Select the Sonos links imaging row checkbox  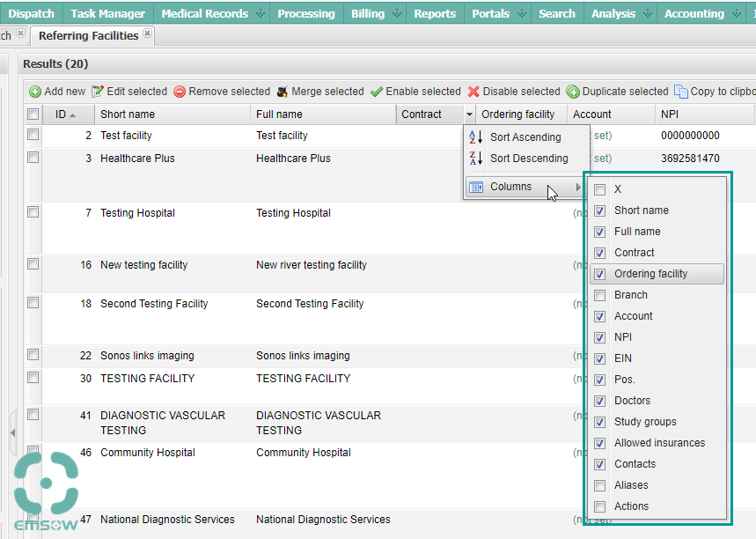click(x=33, y=355)
